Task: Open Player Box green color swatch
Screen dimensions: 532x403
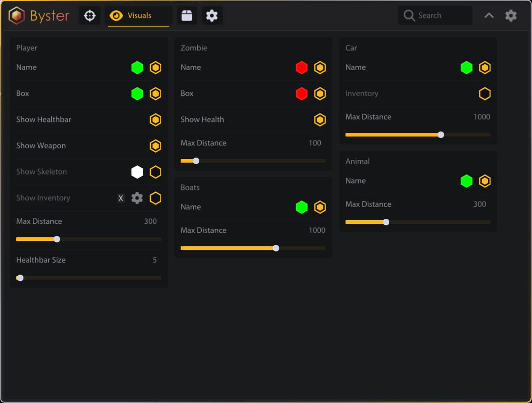Action: click(x=137, y=94)
